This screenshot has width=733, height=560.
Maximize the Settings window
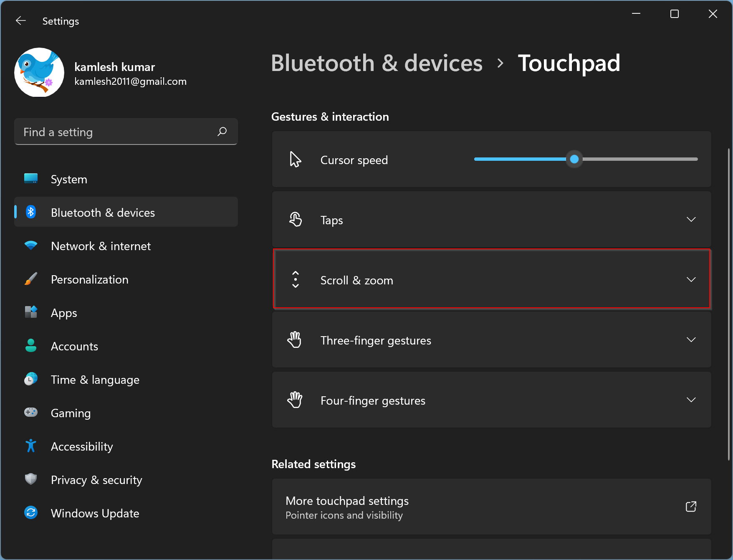click(675, 14)
